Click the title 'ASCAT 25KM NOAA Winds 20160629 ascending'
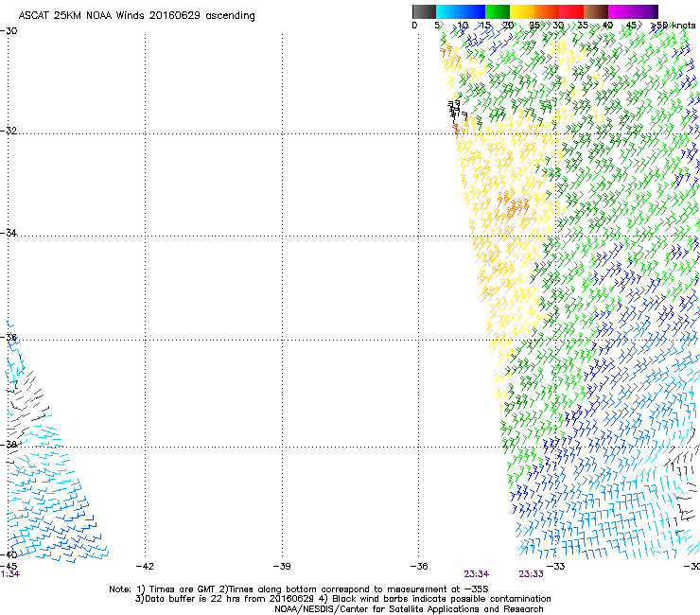 coord(136,16)
